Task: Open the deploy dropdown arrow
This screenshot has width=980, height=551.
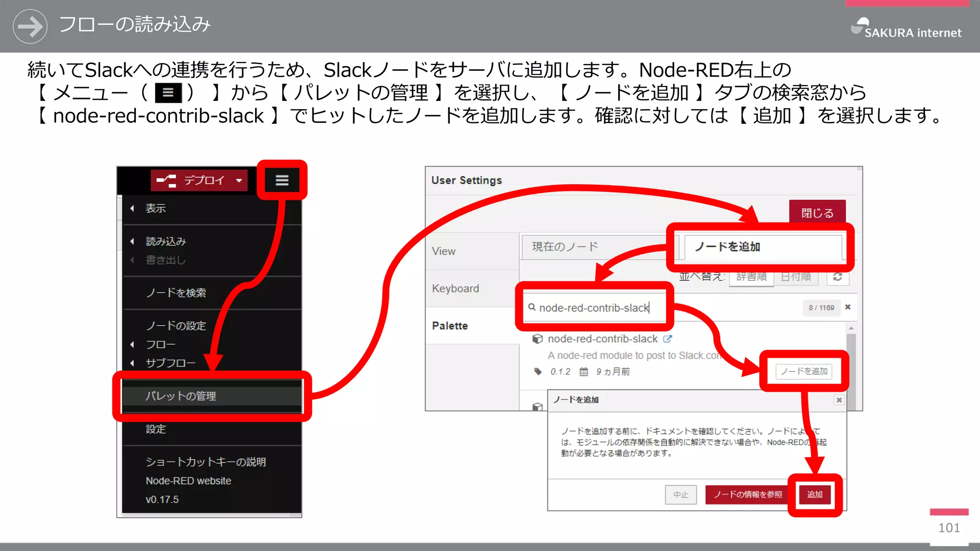Action: coord(239,180)
